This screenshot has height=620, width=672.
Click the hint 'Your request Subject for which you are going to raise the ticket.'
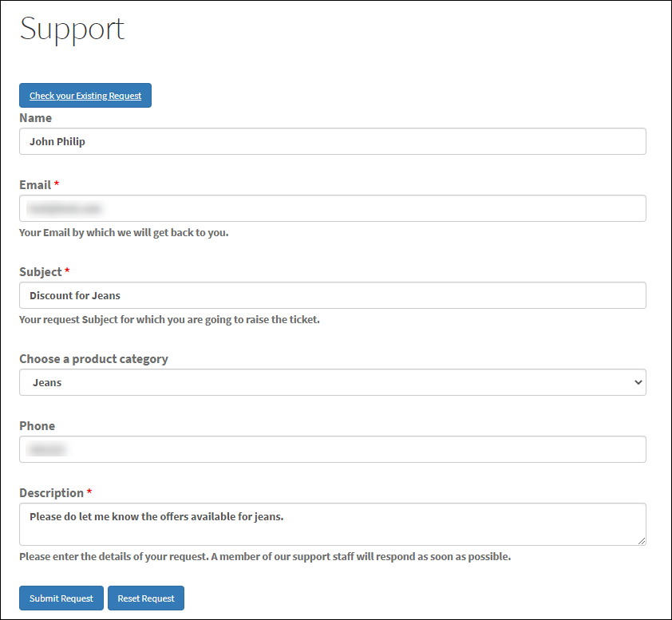170,320
